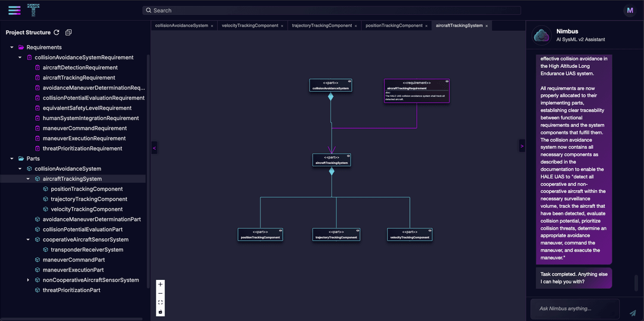Send message to Nimbus
The image size is (644, 321).
pos(633,312)
